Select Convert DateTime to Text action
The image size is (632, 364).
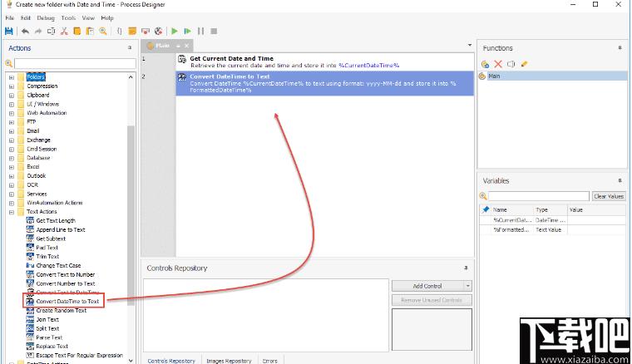coord(67,301)
